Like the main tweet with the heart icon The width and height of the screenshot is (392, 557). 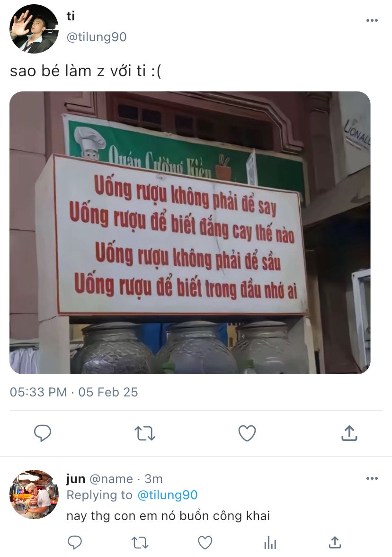(x=247, y=433)
